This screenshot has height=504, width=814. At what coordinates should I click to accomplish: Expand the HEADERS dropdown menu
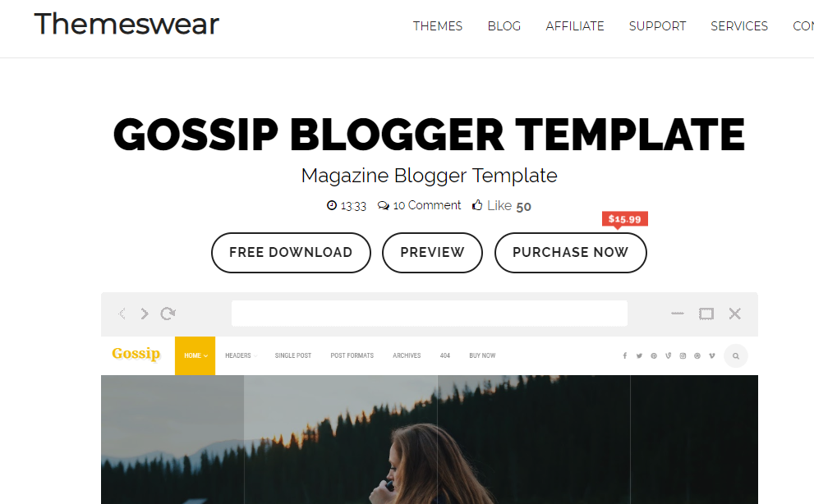pos(241,355)
